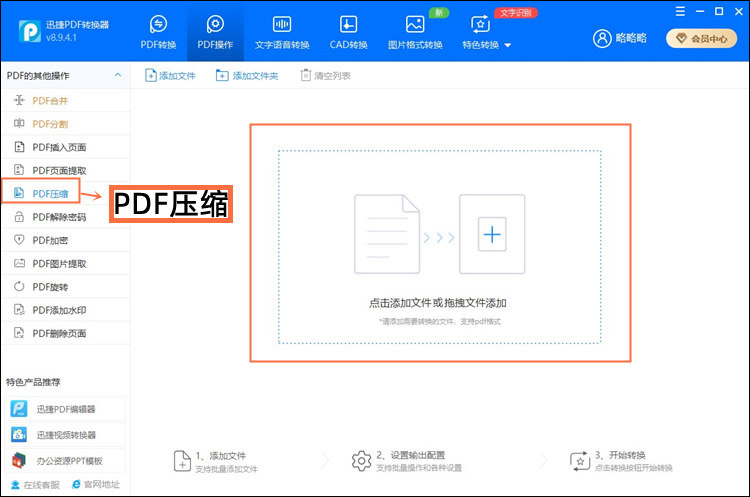Click the 点击添加文件或拖拽文件添加 text

click(438, 303)
